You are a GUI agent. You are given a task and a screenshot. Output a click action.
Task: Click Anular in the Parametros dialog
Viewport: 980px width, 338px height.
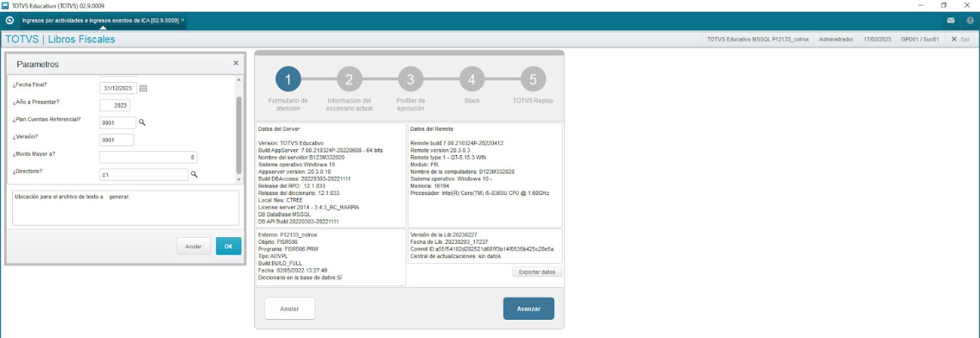[193, 247]
